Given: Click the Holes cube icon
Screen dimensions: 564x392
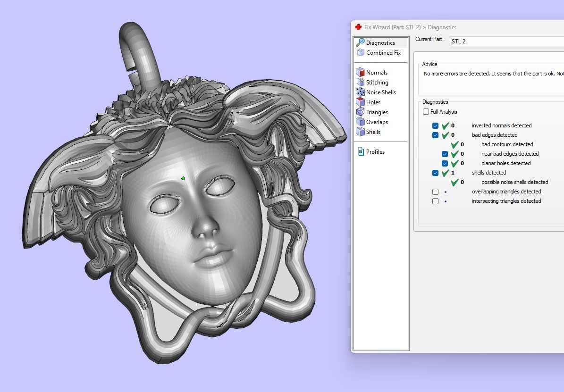Looking at the screenshot, I should 360,102.
